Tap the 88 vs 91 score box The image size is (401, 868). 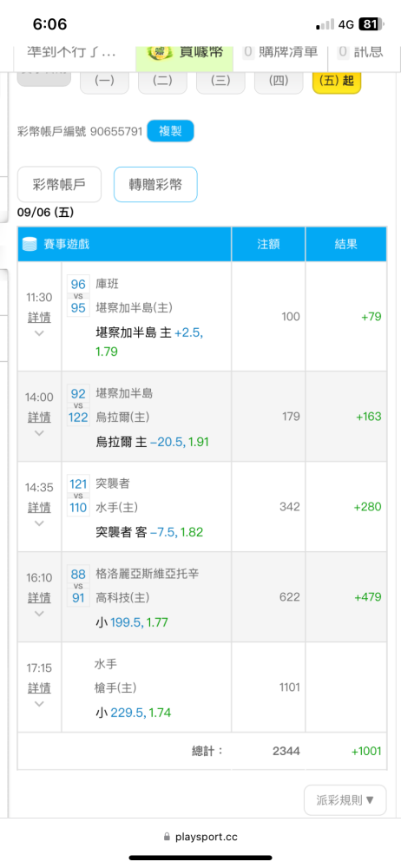(x=78, y=586)
